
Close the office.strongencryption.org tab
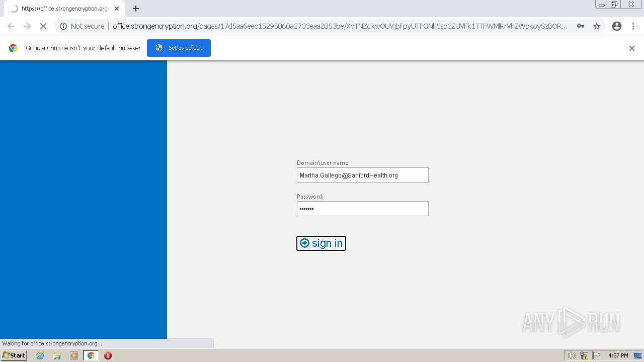tap(117, 9)
